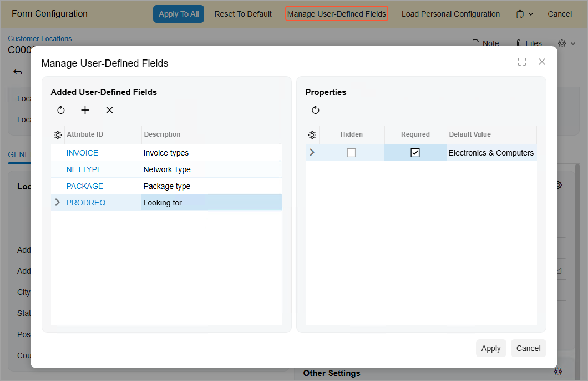Close the Manage User-Defined Fields dialog

(x=542, y=62)
